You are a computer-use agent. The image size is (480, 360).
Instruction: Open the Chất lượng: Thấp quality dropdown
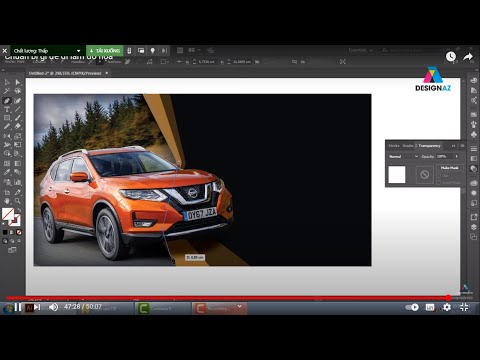point(47,51)
